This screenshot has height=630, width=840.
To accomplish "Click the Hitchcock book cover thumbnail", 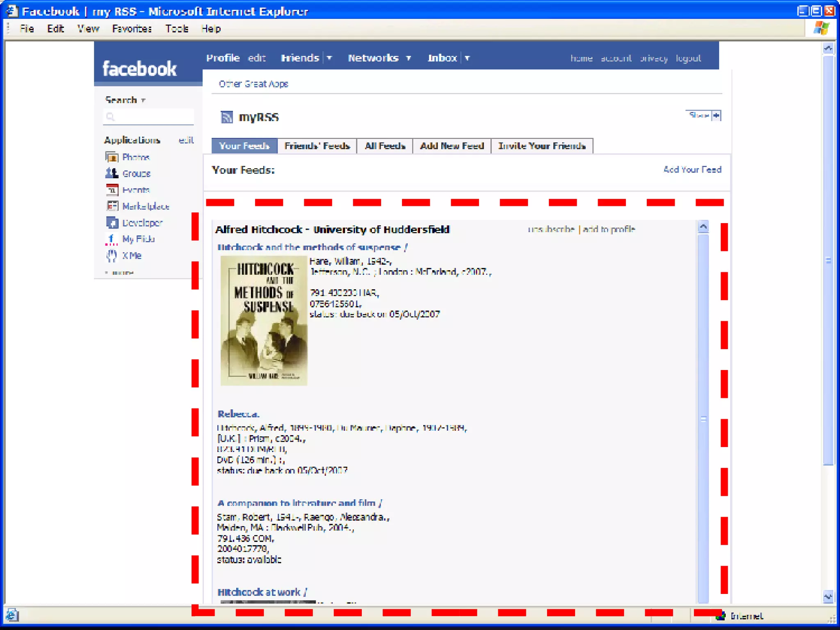I will [264, 320].
